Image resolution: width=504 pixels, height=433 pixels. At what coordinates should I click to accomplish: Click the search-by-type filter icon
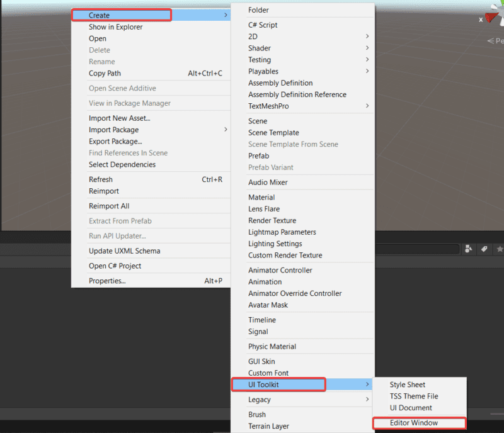click(x=469, y=249)
